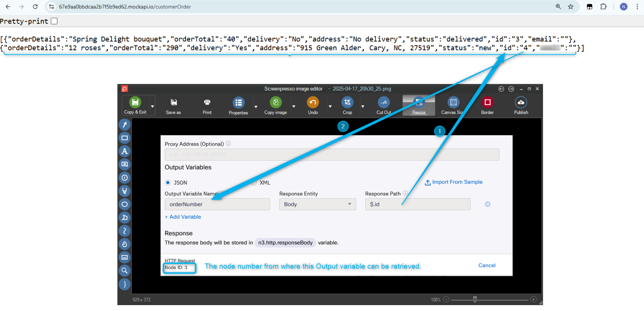644x311 pixels.
Task: Click the Border toolbar item
Action: (487, 106)
